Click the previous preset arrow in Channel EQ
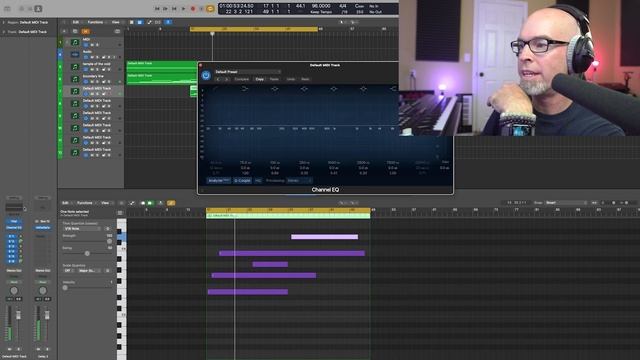Viewport: 640px width, 360px height. pyautogui.click(x=219, y=79)
